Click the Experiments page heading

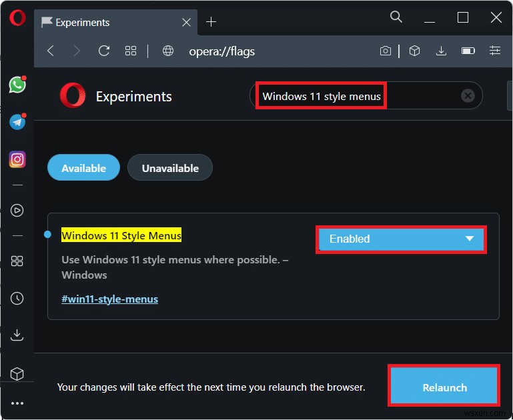(134, 97)
